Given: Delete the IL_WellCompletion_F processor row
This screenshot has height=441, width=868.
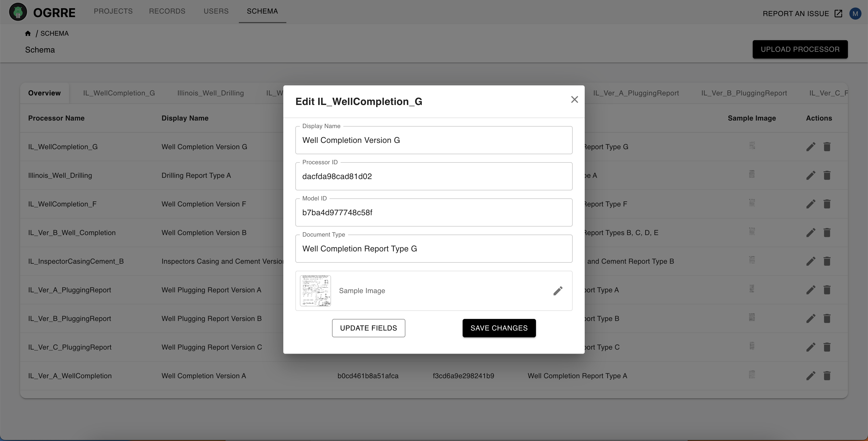Looking at the screenshot, I should [x=827, y=204].
